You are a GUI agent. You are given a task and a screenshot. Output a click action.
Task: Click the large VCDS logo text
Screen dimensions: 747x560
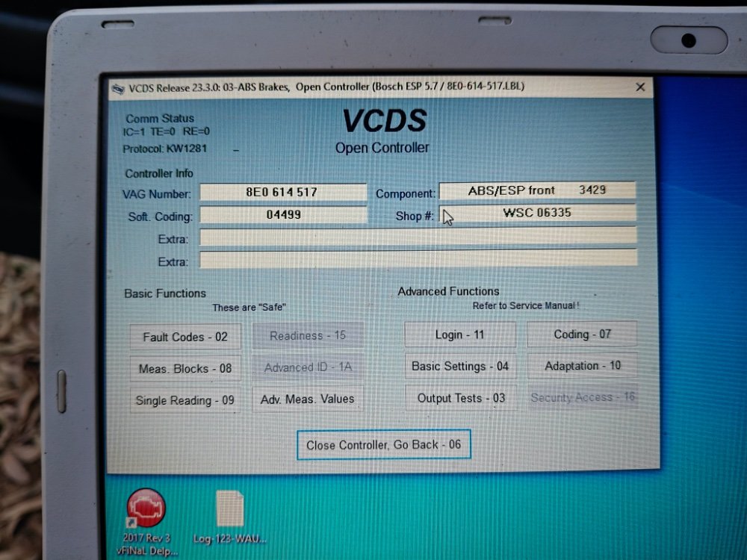pos(385,121)
